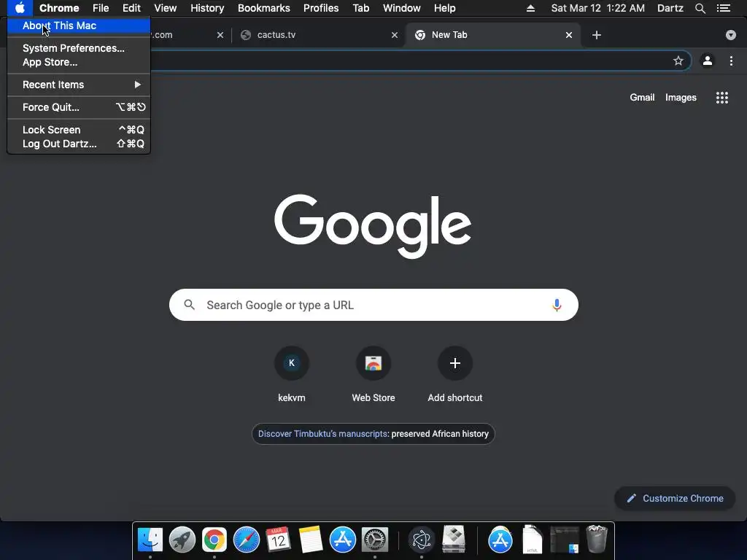The width and height of the screenshot is (747, 560).
Task: Choose Lock Screen
Action: (x=79, y=130)
